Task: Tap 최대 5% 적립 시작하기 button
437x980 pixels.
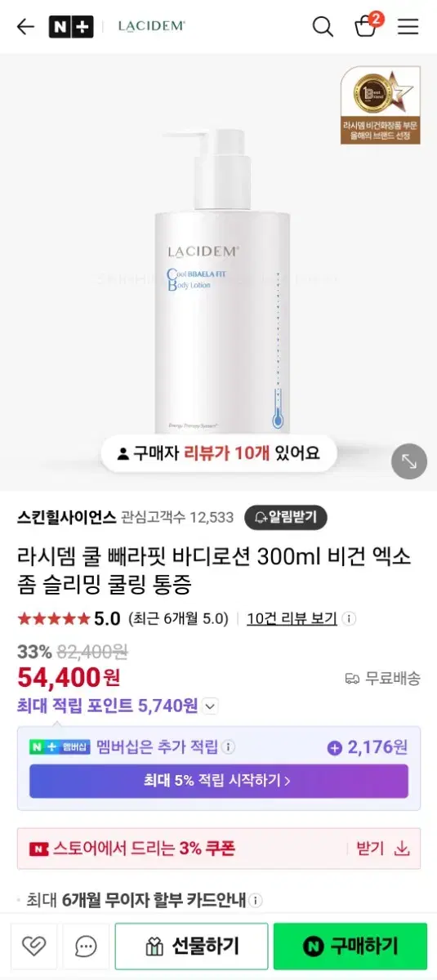Action: 219,781
